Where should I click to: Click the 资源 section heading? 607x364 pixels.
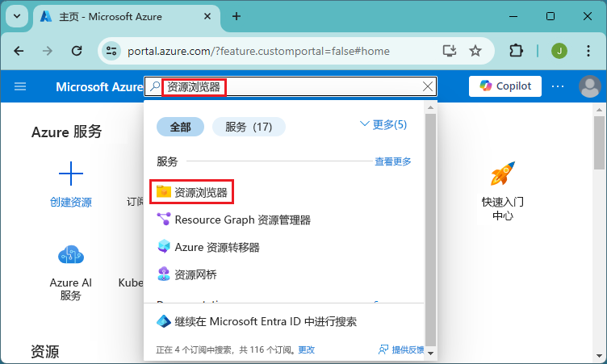tap(45, 352)
